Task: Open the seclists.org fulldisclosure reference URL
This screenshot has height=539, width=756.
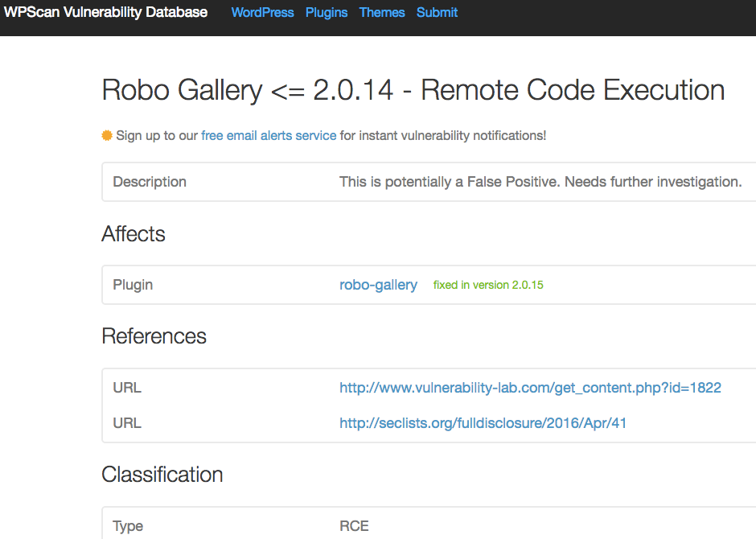Action: 483,423
